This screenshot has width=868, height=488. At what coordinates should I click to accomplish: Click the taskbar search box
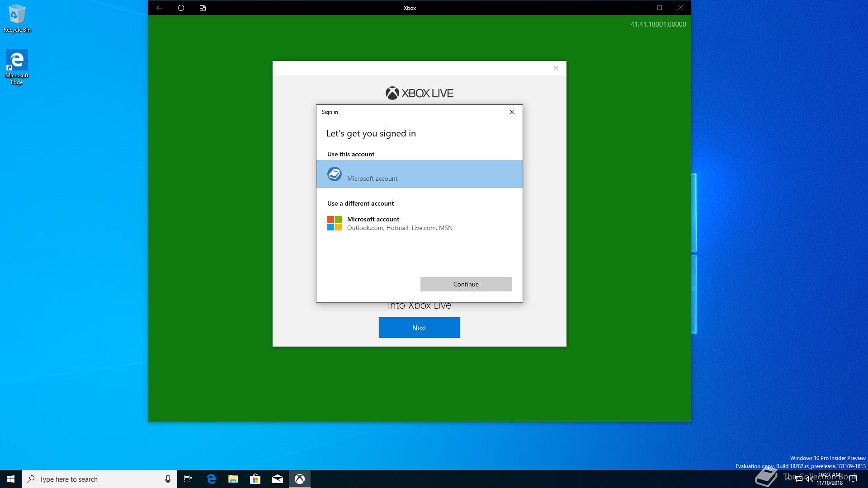click(99, 479)
